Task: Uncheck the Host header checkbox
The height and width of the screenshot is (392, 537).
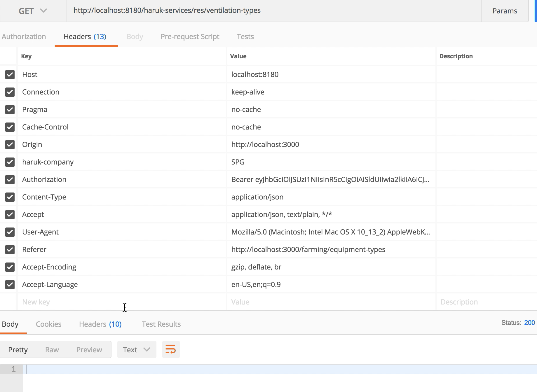Action: [10, 75]
